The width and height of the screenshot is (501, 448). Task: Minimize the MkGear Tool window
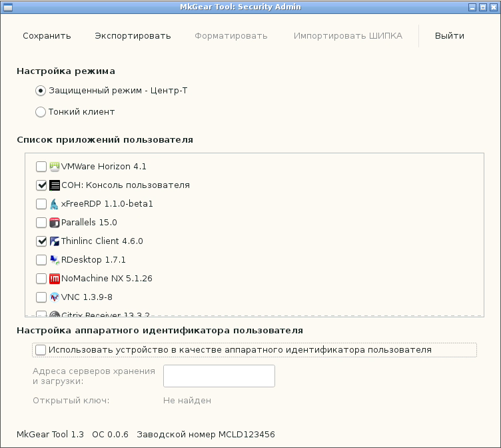(472, 7)
